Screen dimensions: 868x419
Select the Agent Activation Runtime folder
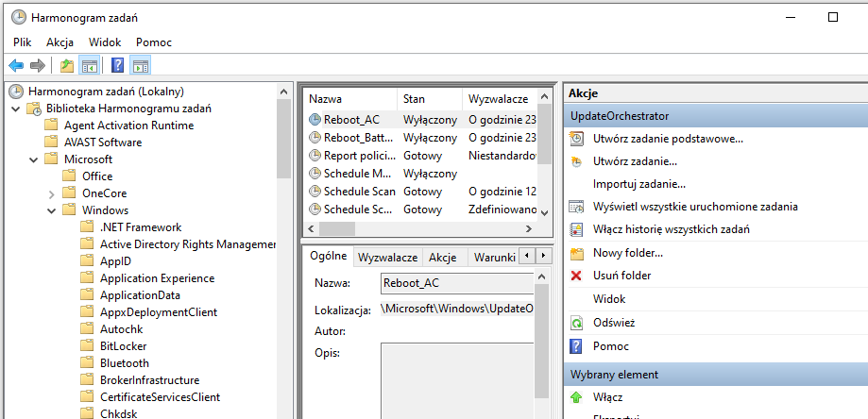129,126
